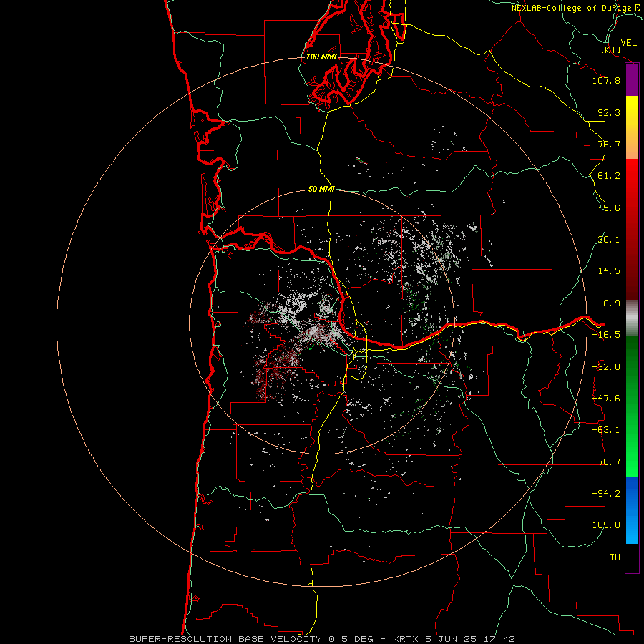Click the "NEXLAB-College of DuPage" credit text
The height and width of the screenshot is (644, 644).
pyautogui.click(x=571, y=8)
